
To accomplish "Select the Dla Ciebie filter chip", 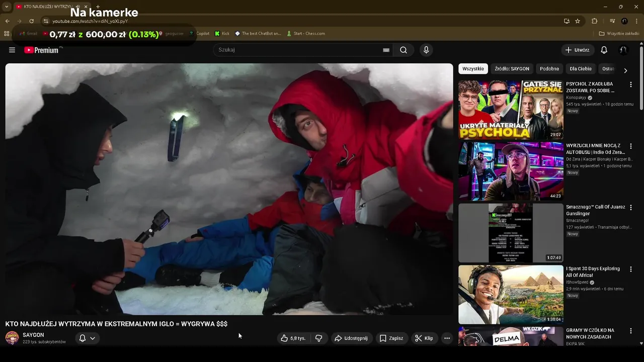I will coord(581,69).
